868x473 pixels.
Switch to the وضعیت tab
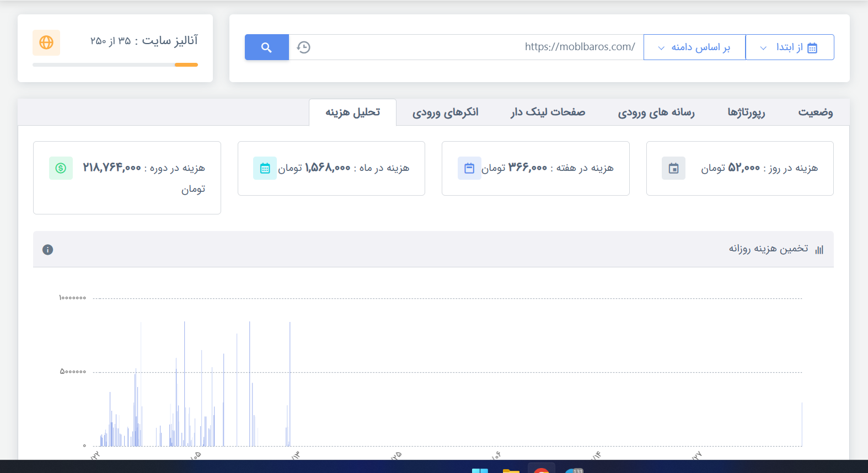(x=815, y=112)
